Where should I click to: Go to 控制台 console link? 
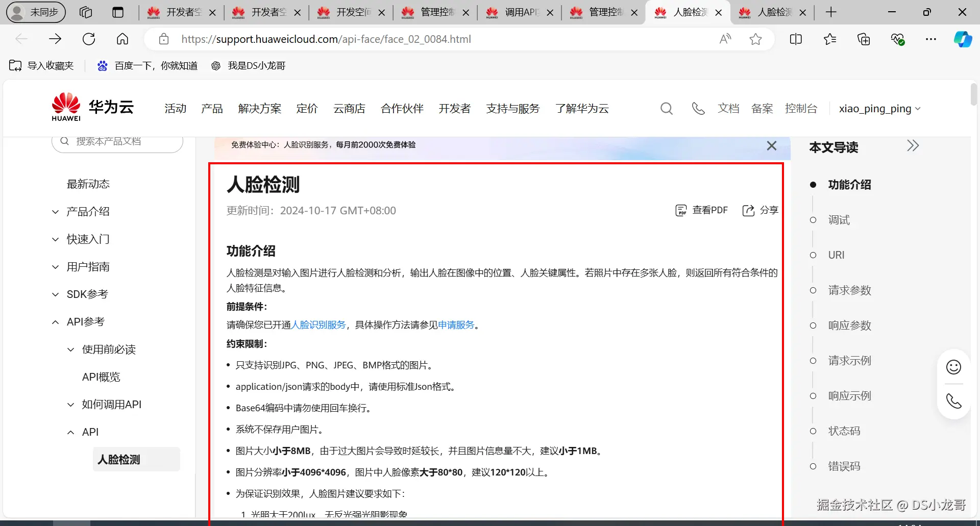(x=801, y=109)
